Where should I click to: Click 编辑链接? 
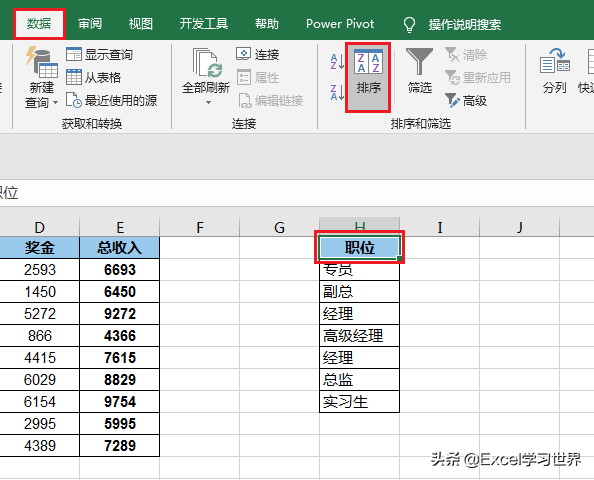point(270,100)
